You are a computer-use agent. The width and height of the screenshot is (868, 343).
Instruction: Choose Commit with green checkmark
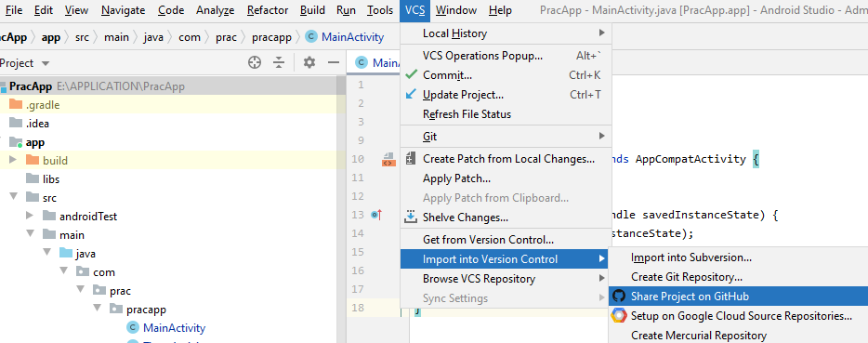[506, 74]
